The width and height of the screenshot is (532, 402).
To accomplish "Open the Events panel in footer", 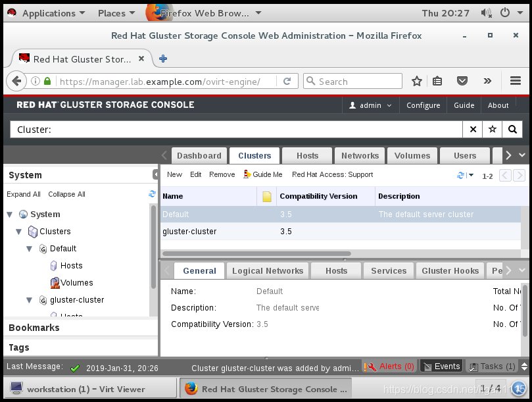I will click(x=442, y=366).
